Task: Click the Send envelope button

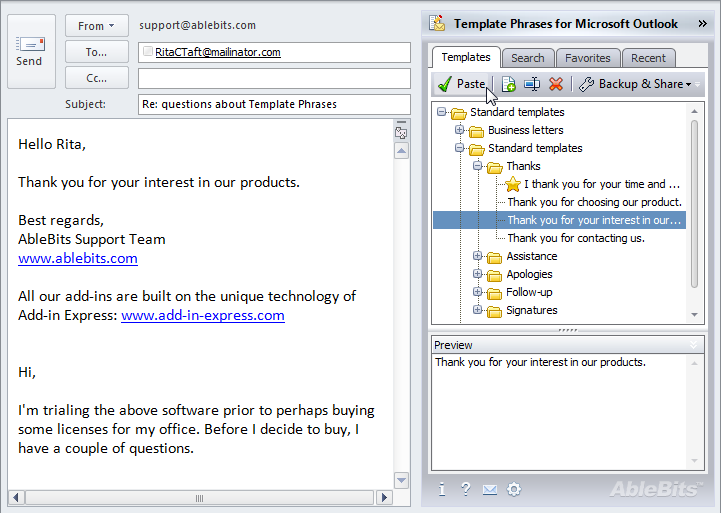Action: pyautogui.click(x=31, y=51)
